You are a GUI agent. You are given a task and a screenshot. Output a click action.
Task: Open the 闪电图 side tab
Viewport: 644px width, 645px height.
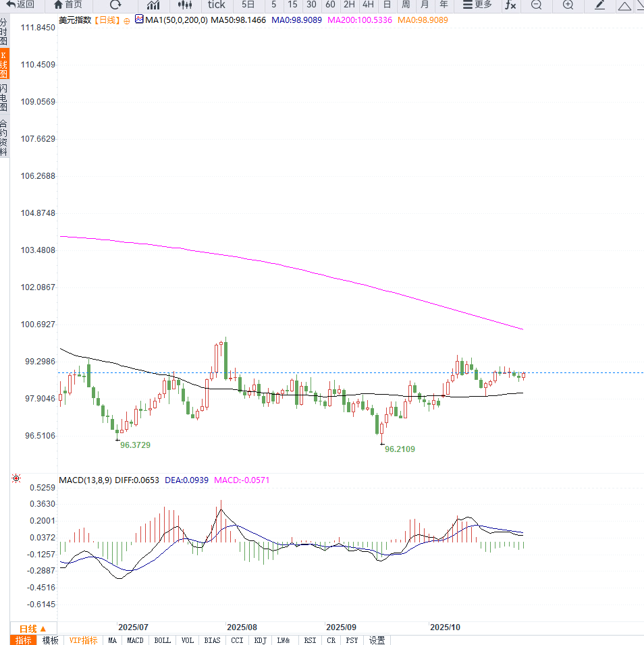(x=3, y=97)
